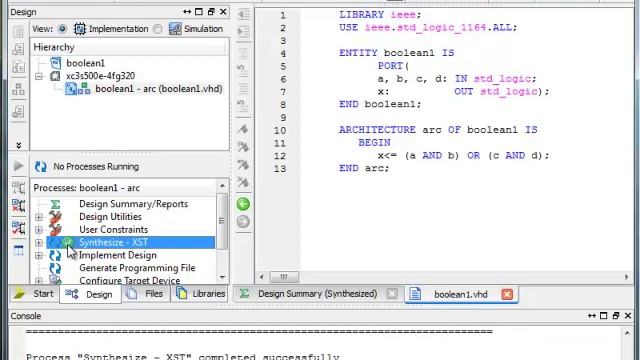The image size is (640, 360).
Task: Click the double chevron overflow icon in design sidebar
Action: (18, 145)
